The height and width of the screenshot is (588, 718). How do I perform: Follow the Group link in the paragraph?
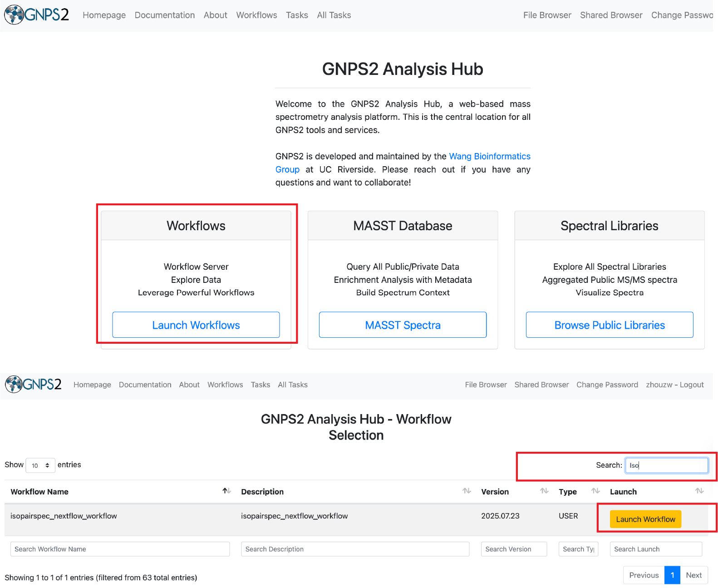pyautogui.click(x=287, y=169)
